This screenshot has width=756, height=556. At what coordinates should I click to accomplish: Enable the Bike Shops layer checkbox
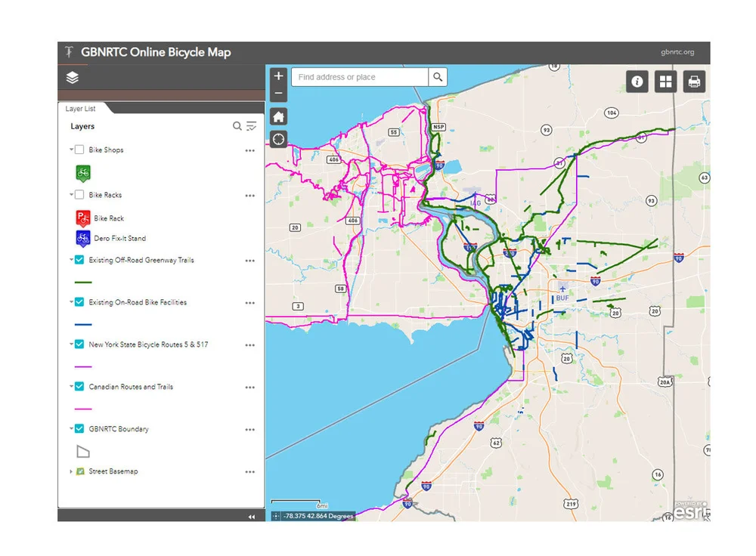[79, 150]
